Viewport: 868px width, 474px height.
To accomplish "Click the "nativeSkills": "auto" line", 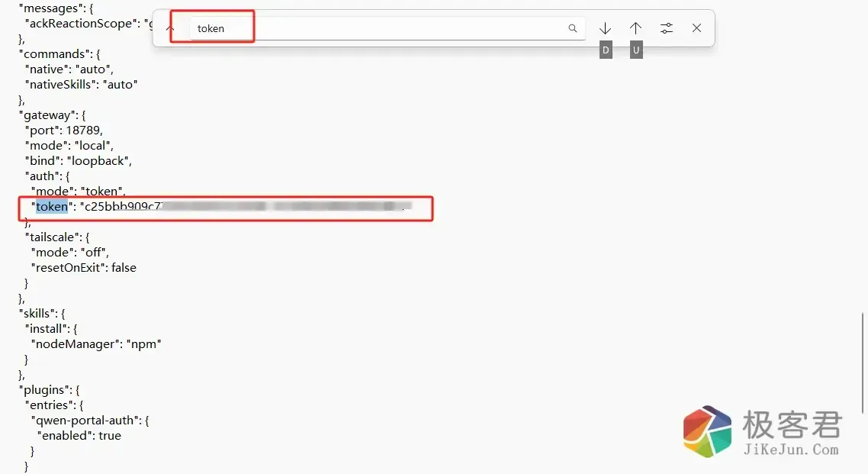I will [82, 84].
